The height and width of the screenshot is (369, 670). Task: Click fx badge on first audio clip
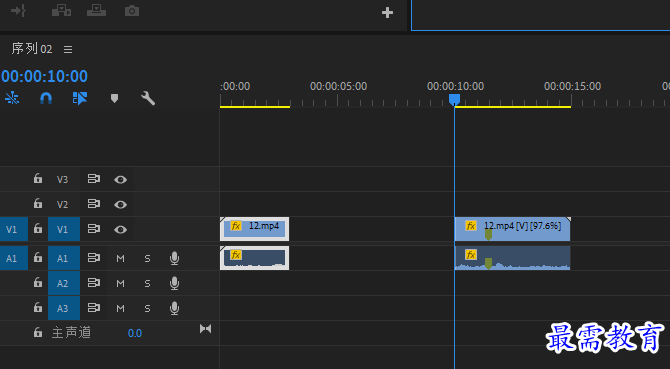tap(236, 255)
